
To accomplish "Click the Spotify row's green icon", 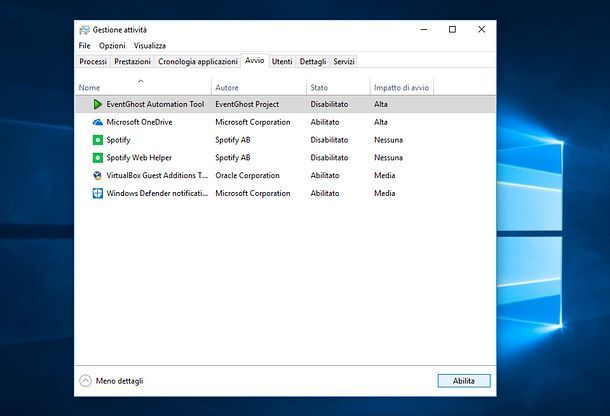I will coord(98,140).
